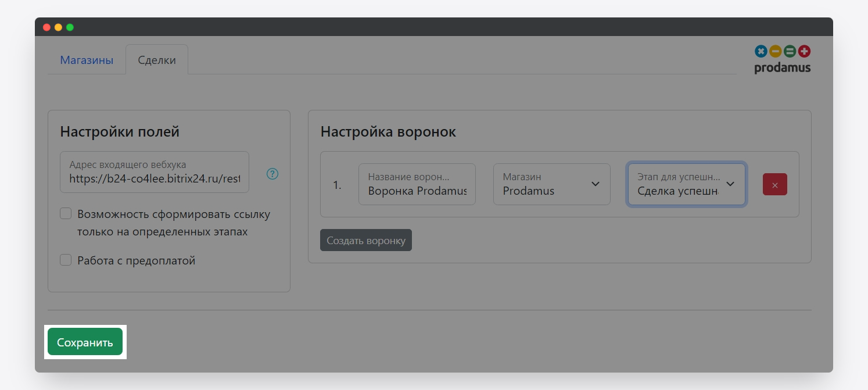Viewport: 868px width, 390px height.
Task: Select the Сделки tab
Action: point(157,60)
